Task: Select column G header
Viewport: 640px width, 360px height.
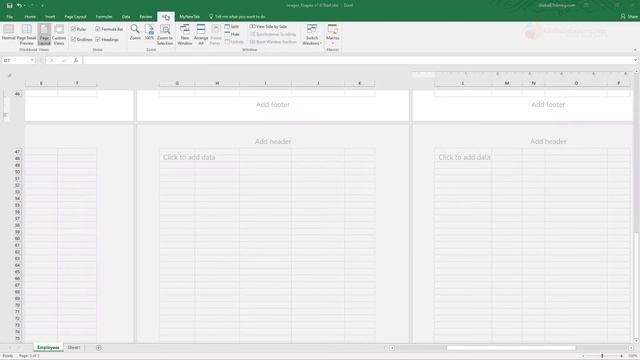Action: (177, 83)
